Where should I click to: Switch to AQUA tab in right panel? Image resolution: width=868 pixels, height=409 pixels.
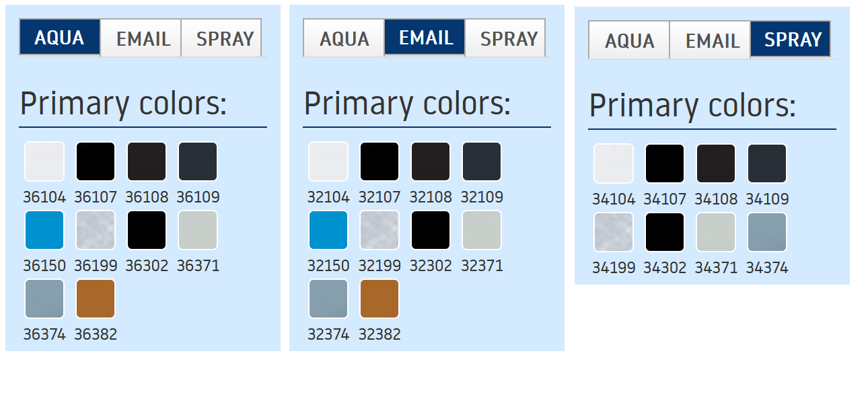[629, 40]
